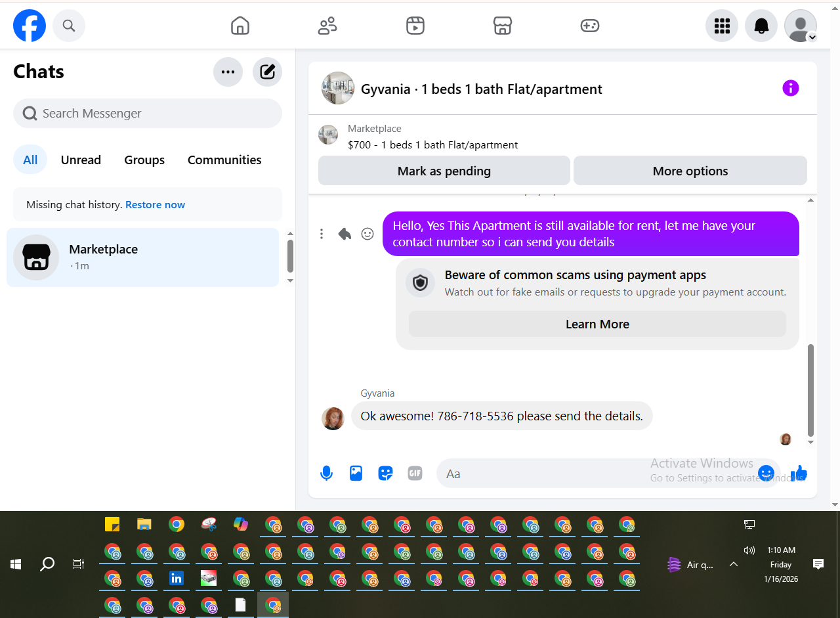Reply to the purple message with arrow icon
This screenshot has width=840, height=618.
(345, 234)
